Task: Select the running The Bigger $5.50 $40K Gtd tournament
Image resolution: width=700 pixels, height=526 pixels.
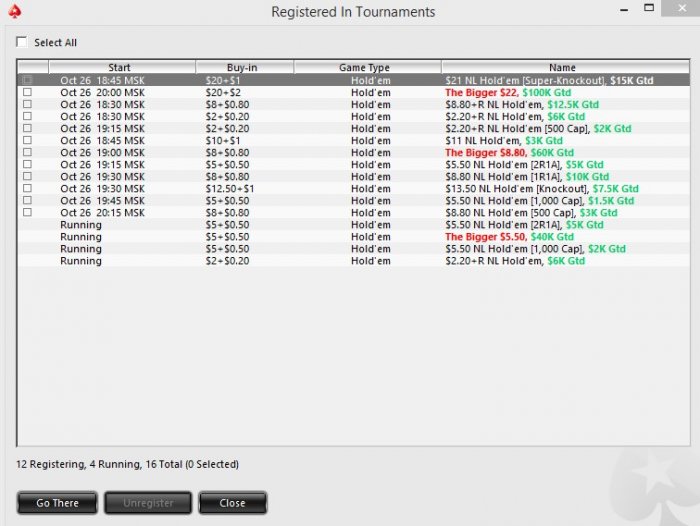Action: [x=354, y=237]
